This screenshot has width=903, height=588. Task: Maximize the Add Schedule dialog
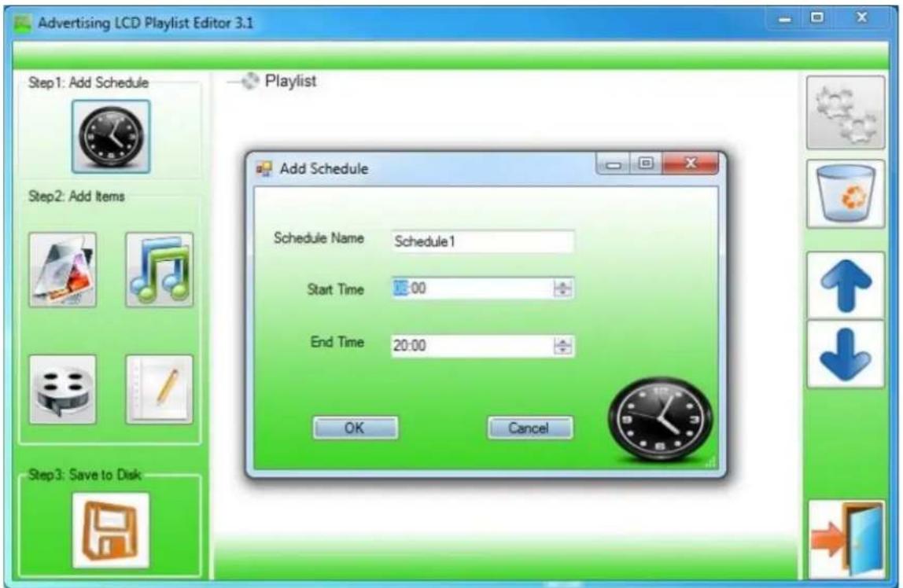[646, 164]
